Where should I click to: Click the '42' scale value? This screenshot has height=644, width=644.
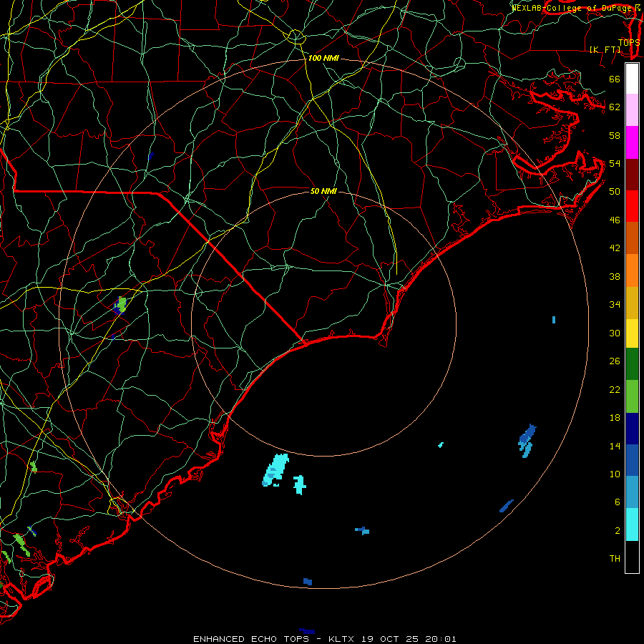(615, 248)
